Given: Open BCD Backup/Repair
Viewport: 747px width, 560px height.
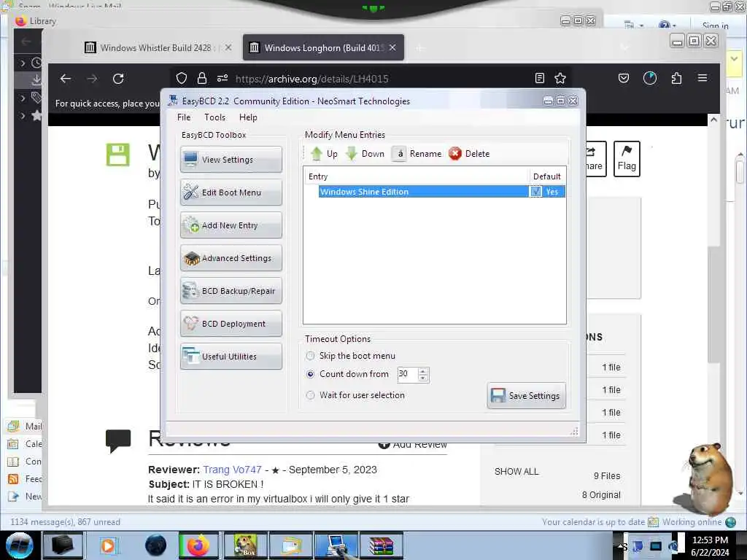Looking at the screenshot, I should point(231,291).
